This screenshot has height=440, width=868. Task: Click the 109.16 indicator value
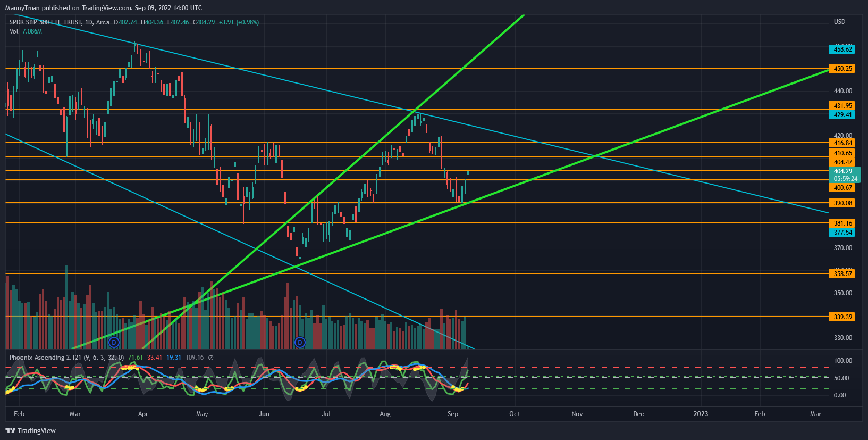pyautogui.click(x=195, y=358)
